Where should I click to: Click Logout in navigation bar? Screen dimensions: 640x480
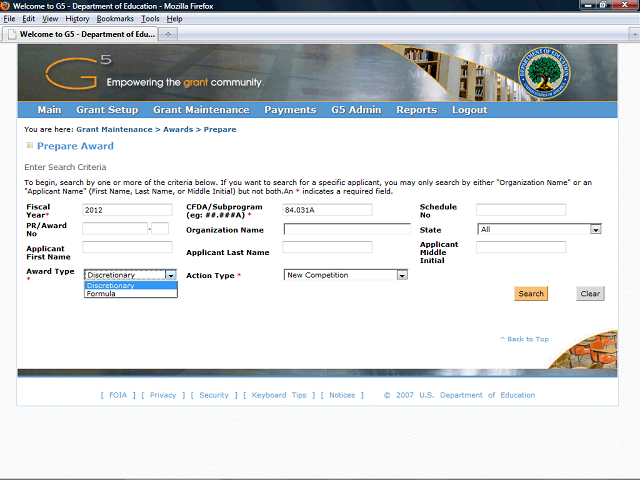pos(469,110)
